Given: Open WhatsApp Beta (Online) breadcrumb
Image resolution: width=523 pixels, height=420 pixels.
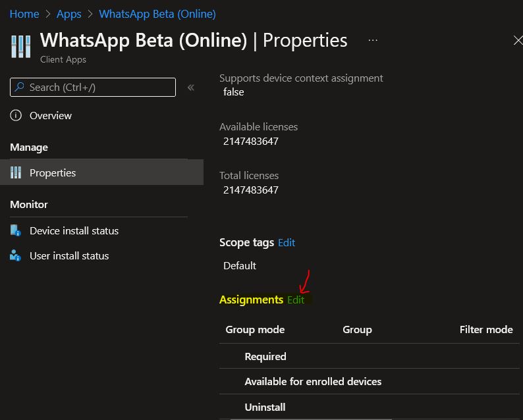Looking at the screenshot, I should coord(157,14).
